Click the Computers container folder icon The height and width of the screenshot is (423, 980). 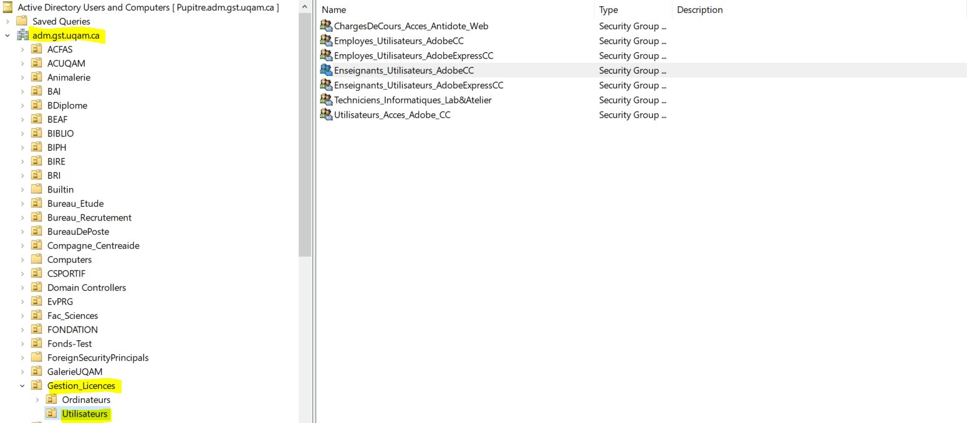[37, 259]
